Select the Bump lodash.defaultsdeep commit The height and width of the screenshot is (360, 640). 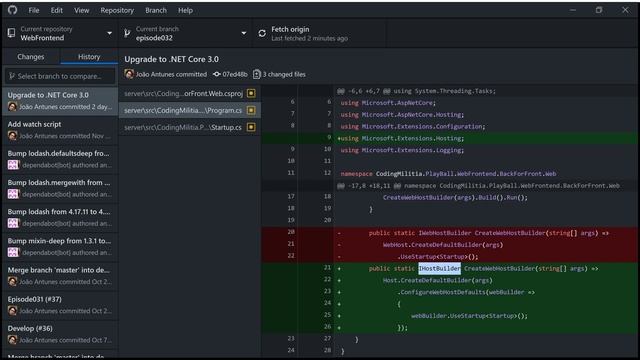(x=60, y=159)
